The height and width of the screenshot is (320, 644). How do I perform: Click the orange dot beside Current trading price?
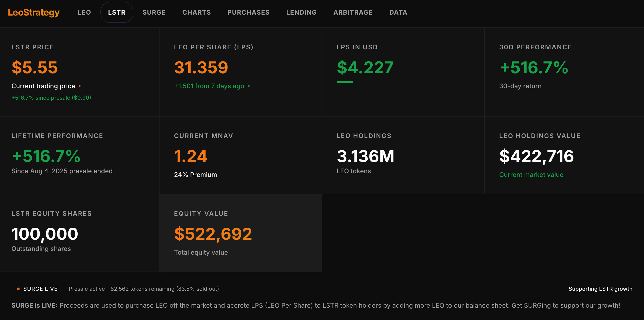point(79,86)
